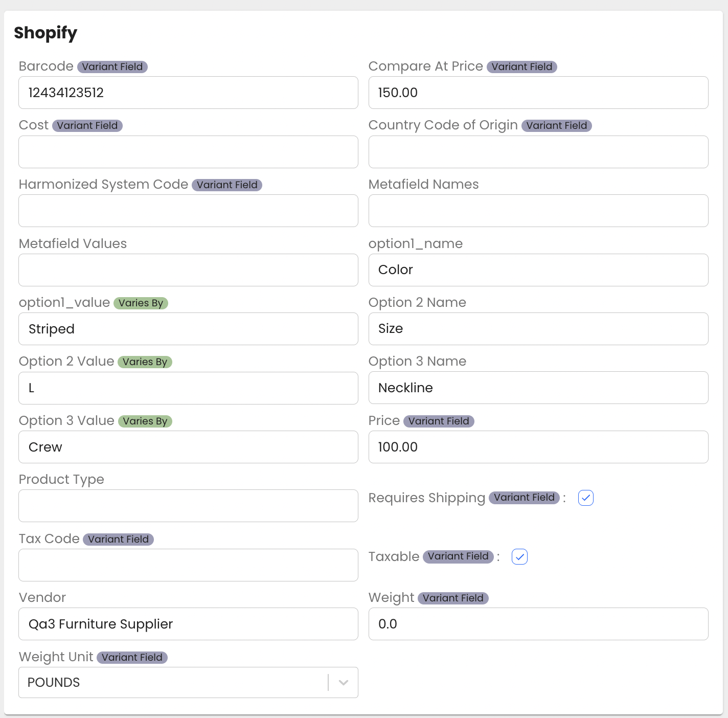Click the Option 3 Name Neckline field
The image size is (728, 718).
(538, 388)
